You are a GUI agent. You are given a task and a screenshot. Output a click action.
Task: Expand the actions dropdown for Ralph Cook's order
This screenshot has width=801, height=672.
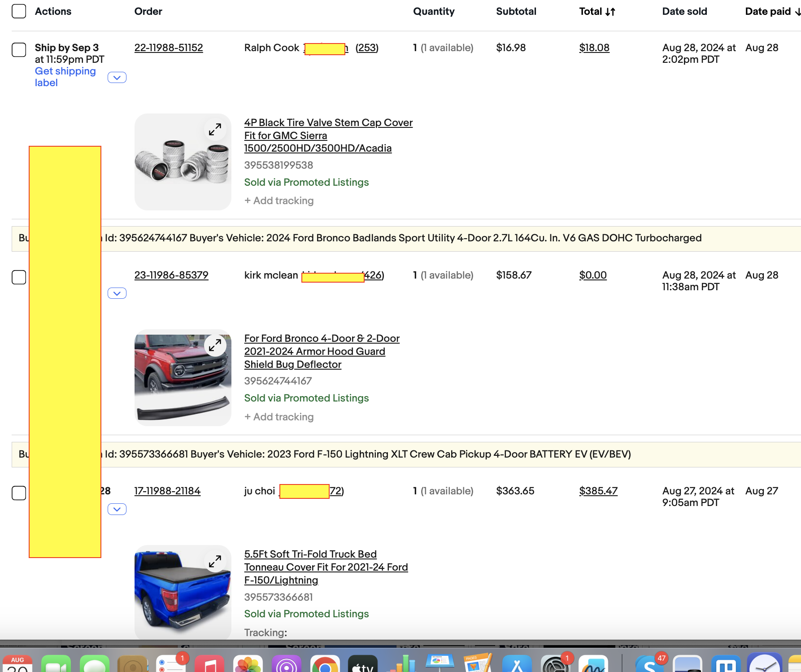tap(117, 77)
